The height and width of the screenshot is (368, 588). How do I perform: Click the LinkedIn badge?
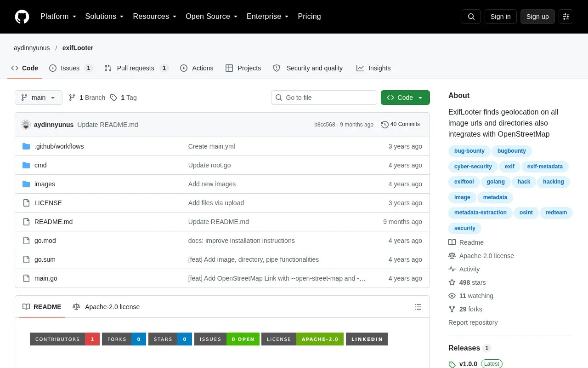click(x=367, y=339)
